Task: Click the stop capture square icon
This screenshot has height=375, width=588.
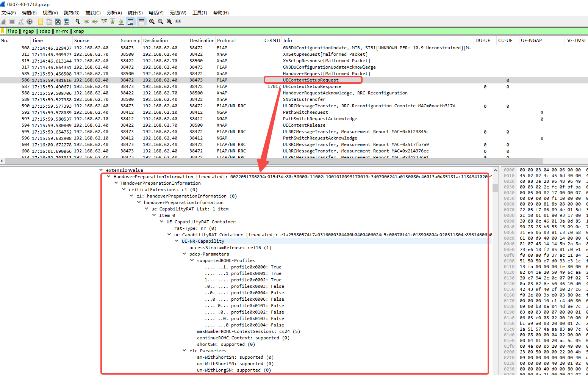Action: coord(12,22)
